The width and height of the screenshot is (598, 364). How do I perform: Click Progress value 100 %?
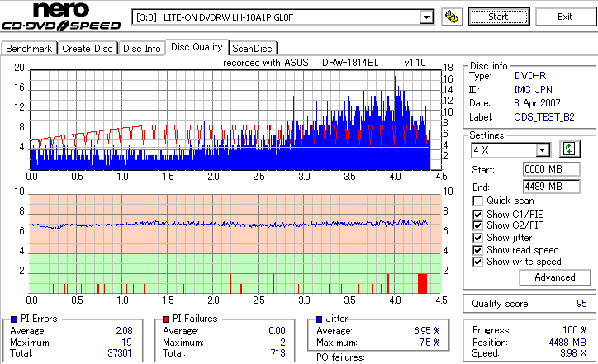(x=574, y=330)
